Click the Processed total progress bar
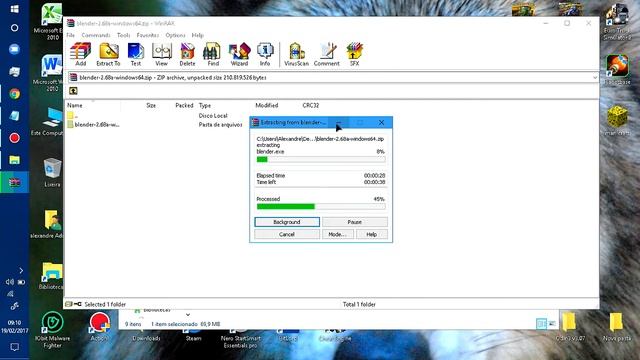Image resolution: width=640 pixels, height=360 pixels. pyautogui.click(x=321, y=207)
